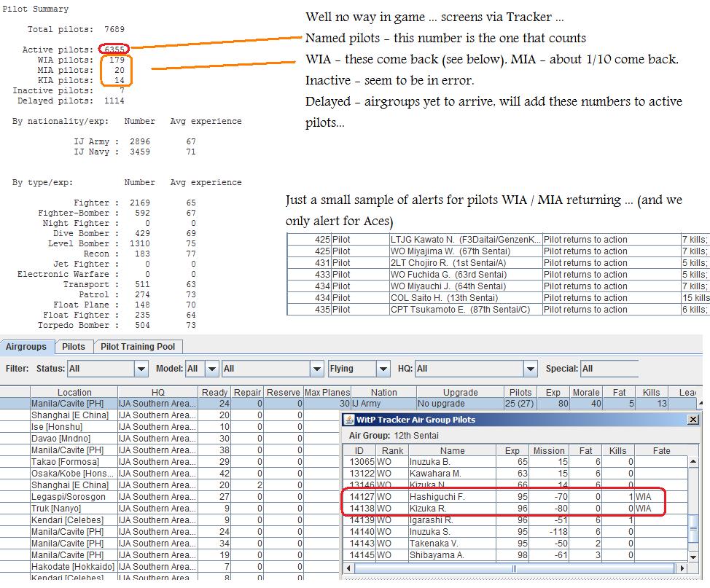The image size is (710, 588).
Task: Expand the Status filter dropdown
Action: pos(141,369)
